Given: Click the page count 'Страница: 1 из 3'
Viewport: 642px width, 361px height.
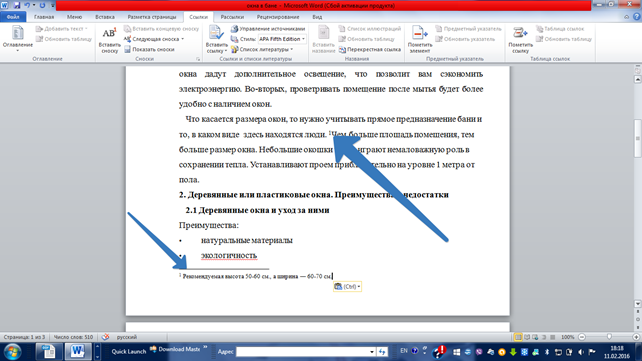Looking at the screenshot, I should pyautogui.click(x=24, y=337).
